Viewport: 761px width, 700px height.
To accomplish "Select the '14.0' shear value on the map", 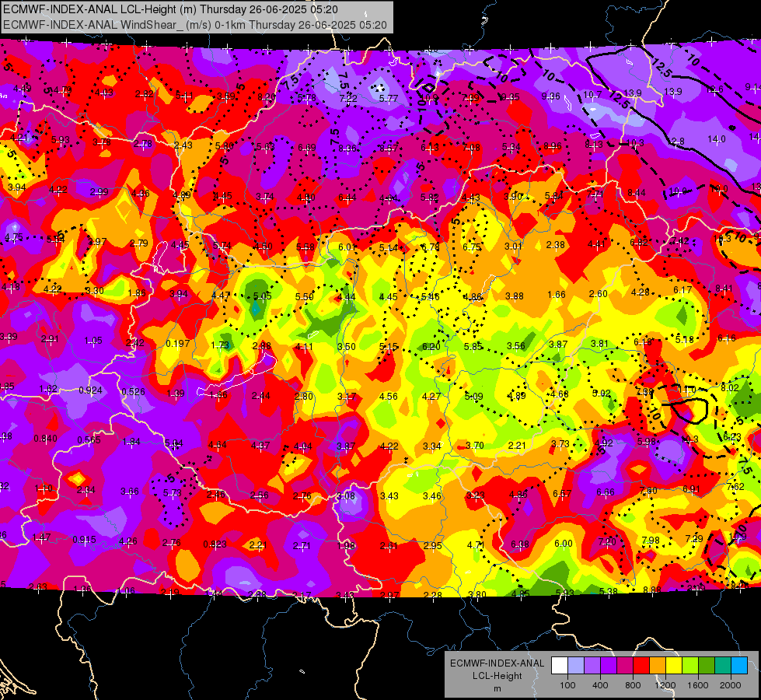I will [x=717, y=139].
